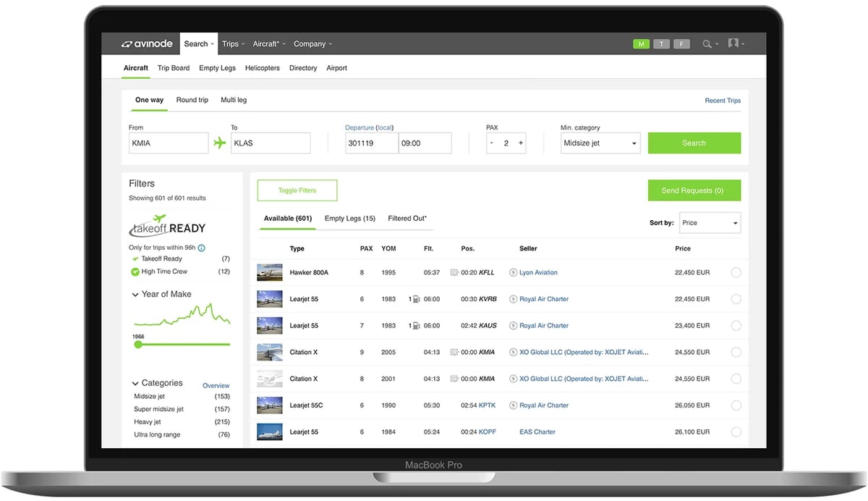868x501 pixels.
Task: Click the Takeoff Ready plane icon filter
Action: pyautogui.click(x=135, y=258)
